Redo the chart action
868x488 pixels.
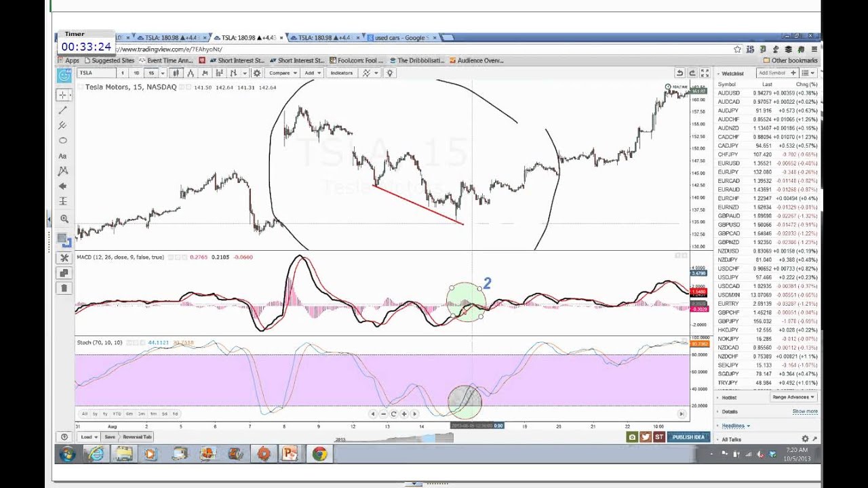692,73
